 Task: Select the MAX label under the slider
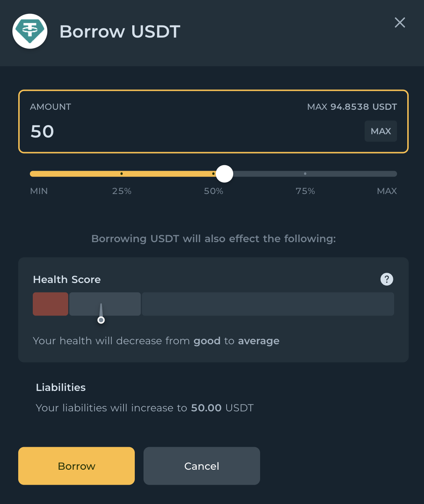click(386, 191)
